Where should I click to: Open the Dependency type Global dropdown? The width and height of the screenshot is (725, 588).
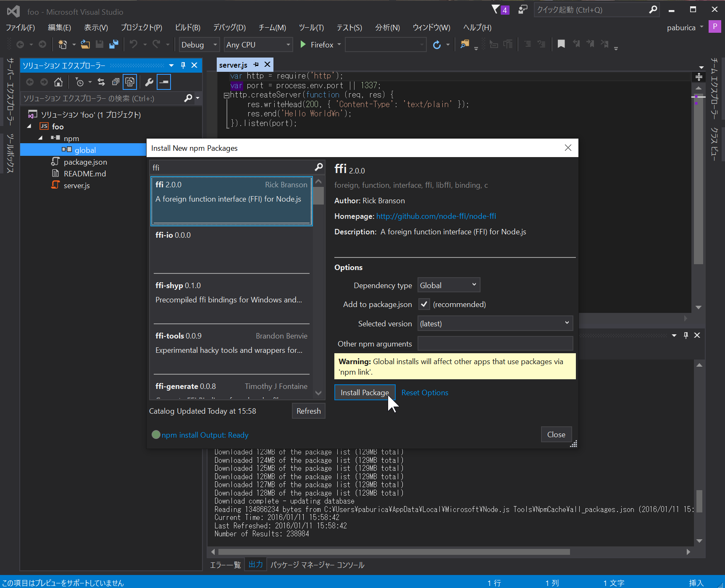point(449,285)
